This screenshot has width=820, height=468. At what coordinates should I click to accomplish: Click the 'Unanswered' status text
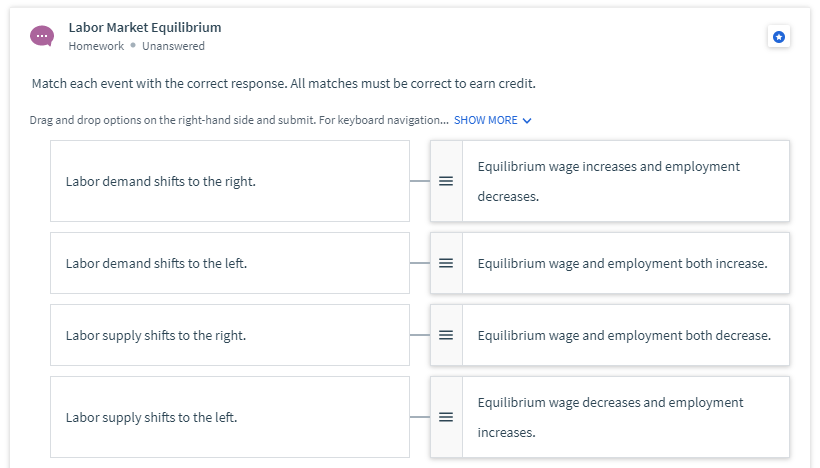coord(173,46)
